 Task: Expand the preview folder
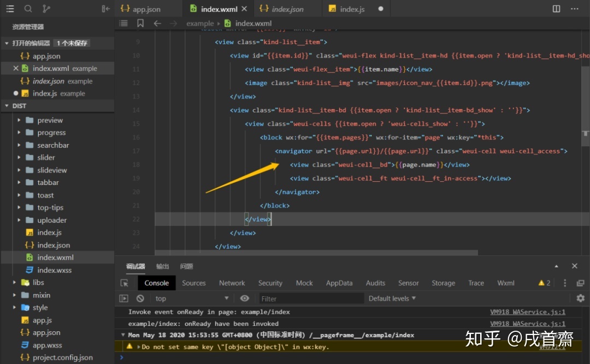point(19,120)
